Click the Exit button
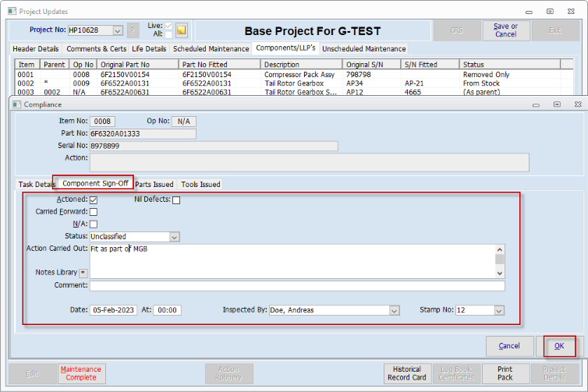The image size is (588, 392). (555, 30)
